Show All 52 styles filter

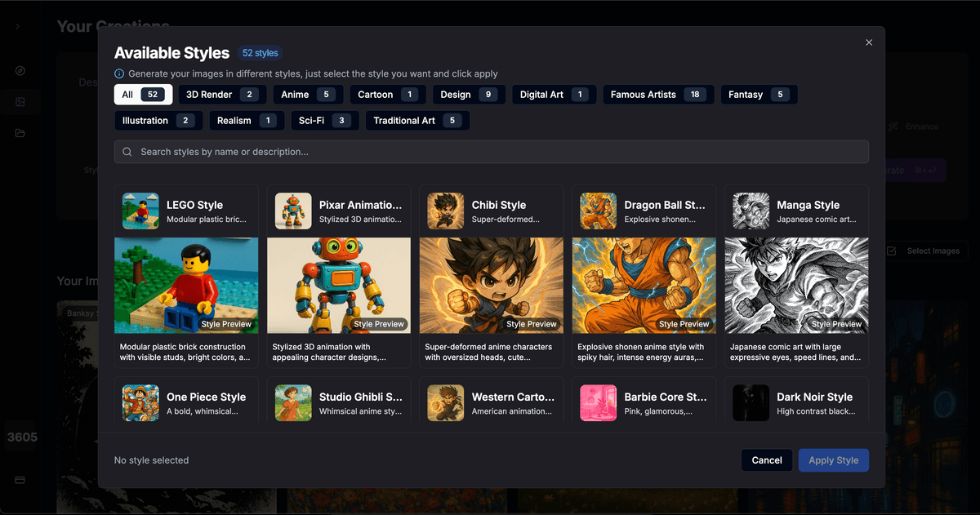pos(143,95)
